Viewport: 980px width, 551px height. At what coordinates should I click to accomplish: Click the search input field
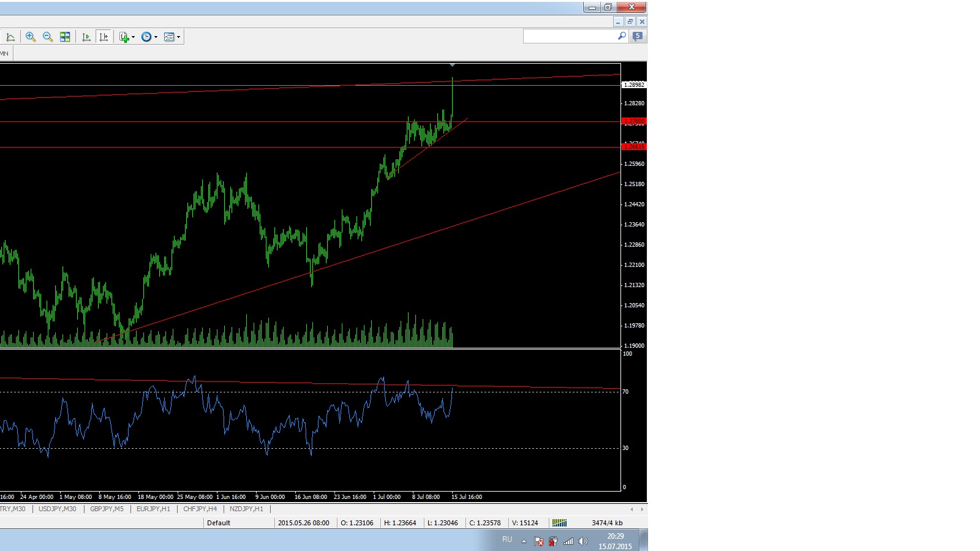click(570, 37)
